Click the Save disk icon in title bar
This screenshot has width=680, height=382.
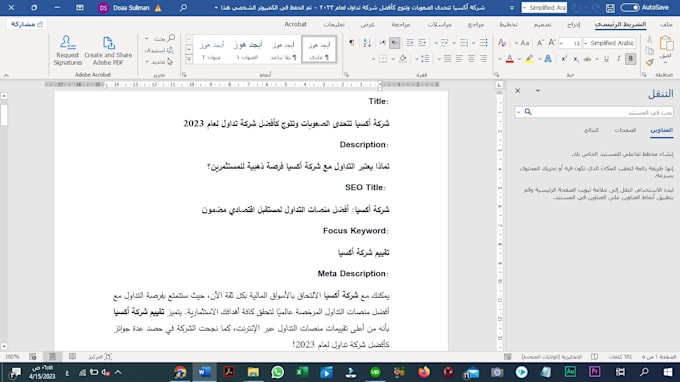[610, 8]
